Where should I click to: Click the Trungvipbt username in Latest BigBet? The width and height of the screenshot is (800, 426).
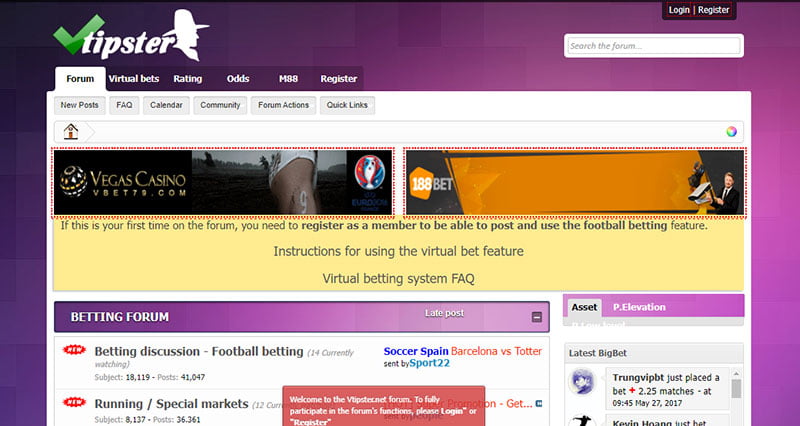[x=638, y=378]
